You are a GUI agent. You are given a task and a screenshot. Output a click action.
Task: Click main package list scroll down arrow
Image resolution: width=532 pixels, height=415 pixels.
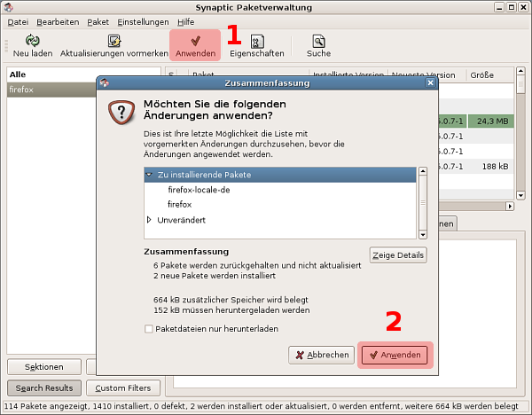[520, 195]
